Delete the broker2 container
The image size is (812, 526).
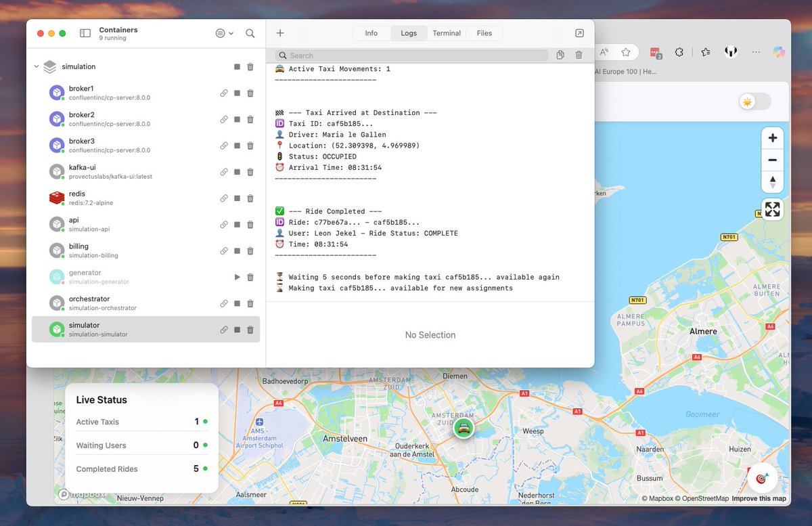pos(250,119)
